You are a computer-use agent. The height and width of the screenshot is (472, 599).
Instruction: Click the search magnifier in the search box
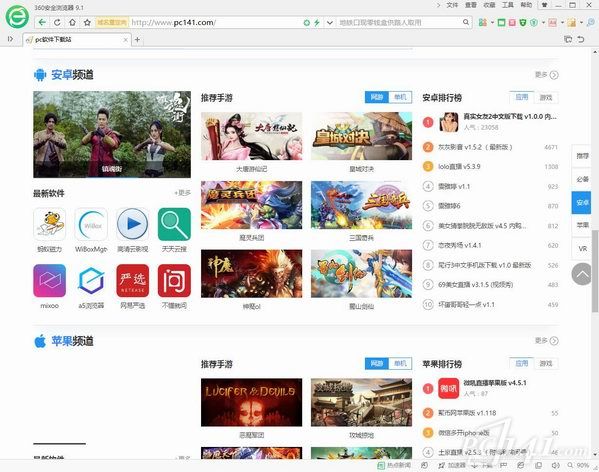[x=466, y=22]
